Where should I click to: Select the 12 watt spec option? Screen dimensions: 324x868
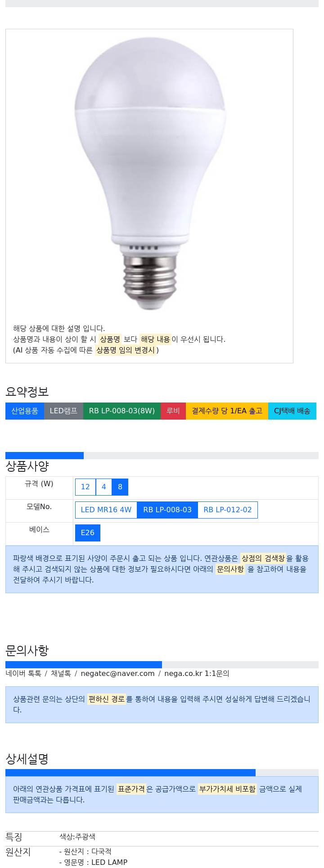click(x=85, y=487)
